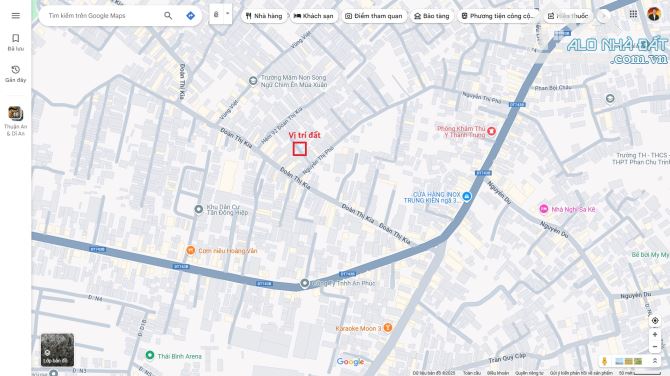Open recent history (Gần đây)
This screenshot has width=670, height=376.
coord(15,73)
